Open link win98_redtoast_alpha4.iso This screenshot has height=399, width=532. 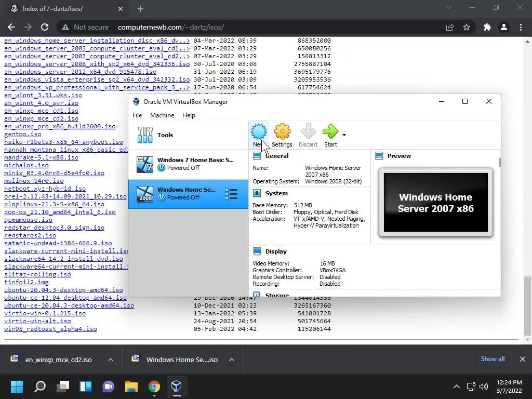click(x=50, y=329)
